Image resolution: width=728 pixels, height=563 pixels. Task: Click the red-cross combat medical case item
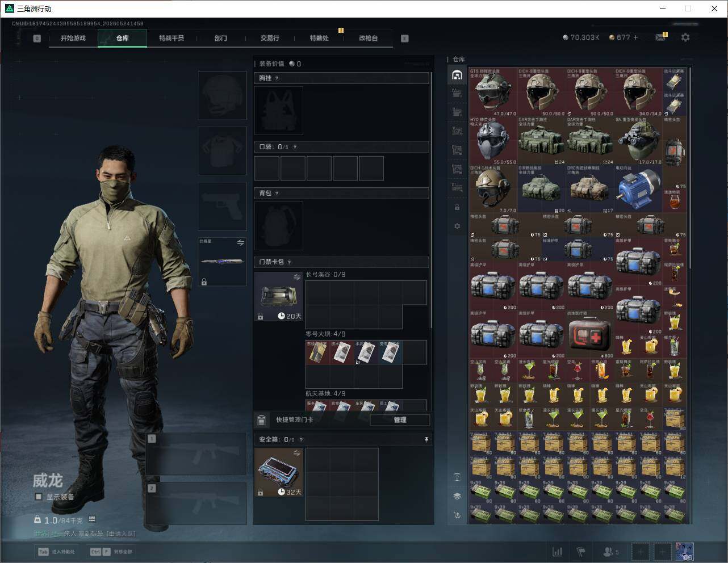click(x=590, y=335)
